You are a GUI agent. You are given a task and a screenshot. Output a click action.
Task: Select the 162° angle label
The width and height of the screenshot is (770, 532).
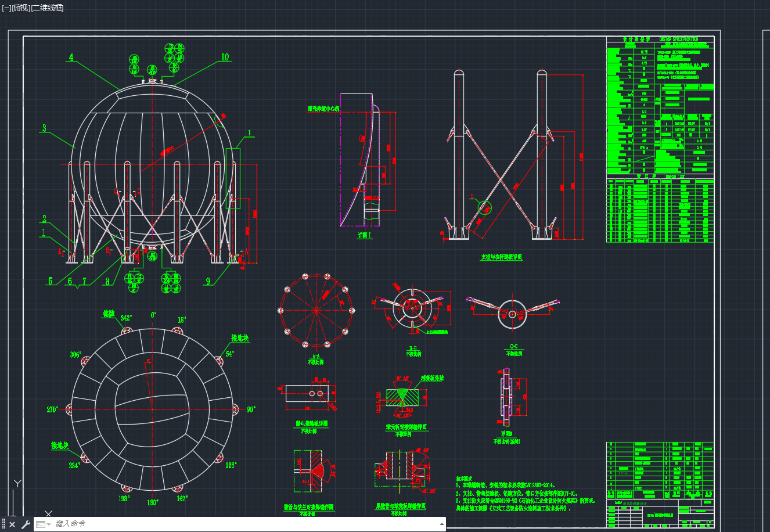tap(182, 498)
